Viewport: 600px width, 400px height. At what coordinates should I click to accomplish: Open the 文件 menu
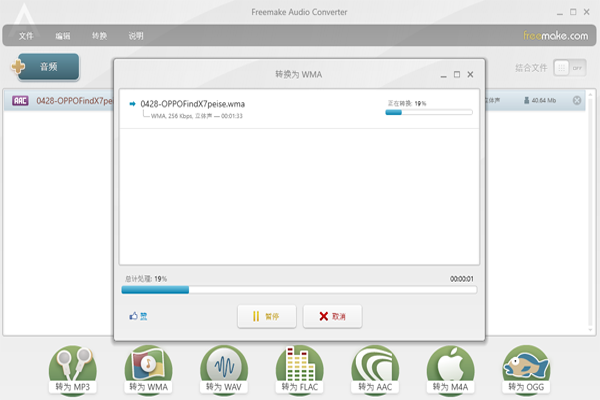(26, 36)
